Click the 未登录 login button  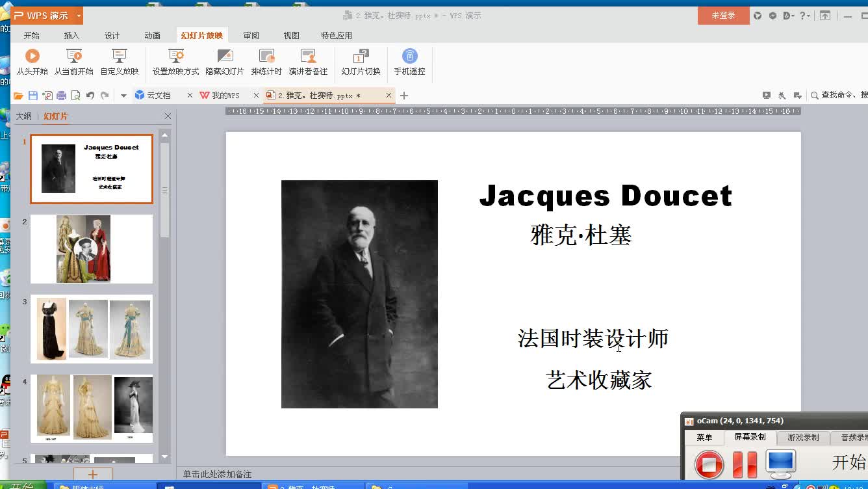pos(723,16)
